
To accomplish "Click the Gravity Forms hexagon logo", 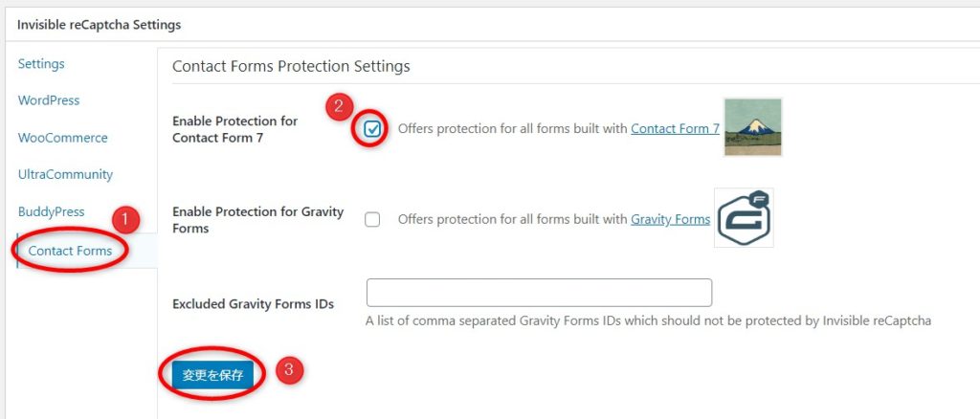I will [x=744, y=217].
